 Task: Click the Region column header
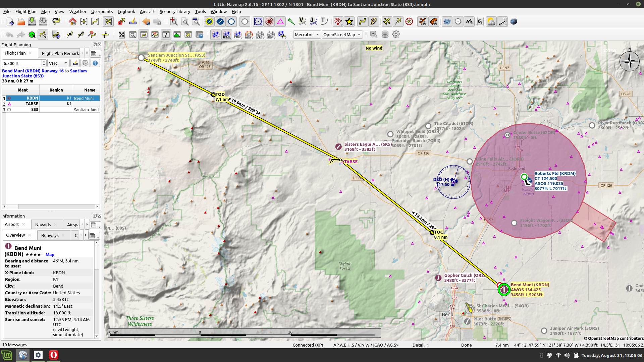tap(56, 90)
